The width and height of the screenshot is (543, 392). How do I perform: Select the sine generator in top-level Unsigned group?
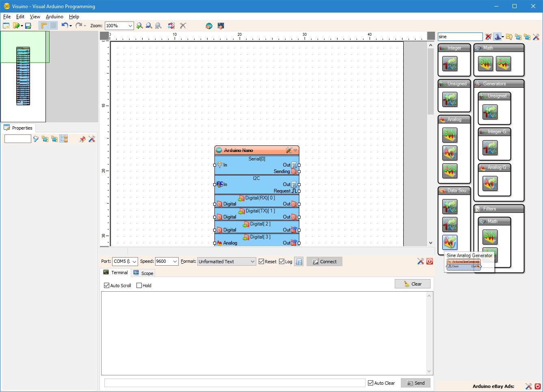(x=450, y=99)
